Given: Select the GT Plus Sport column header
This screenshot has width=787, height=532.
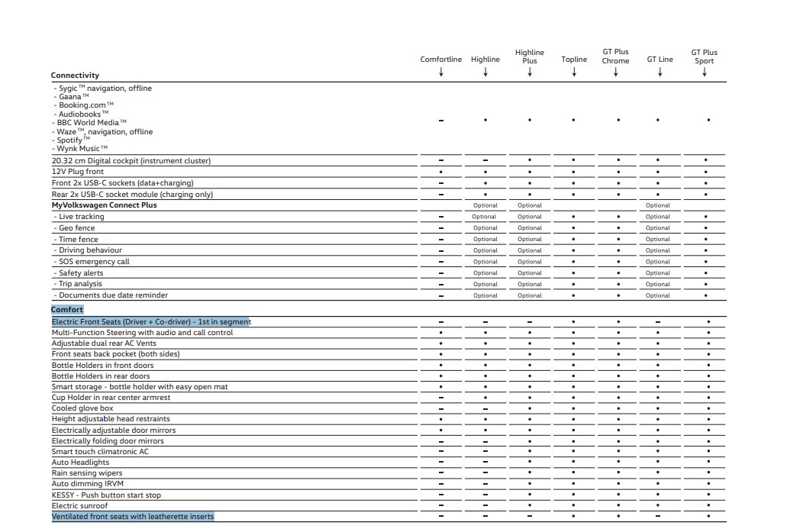Looking at the screenshot, I should click(x=705, y=56).
